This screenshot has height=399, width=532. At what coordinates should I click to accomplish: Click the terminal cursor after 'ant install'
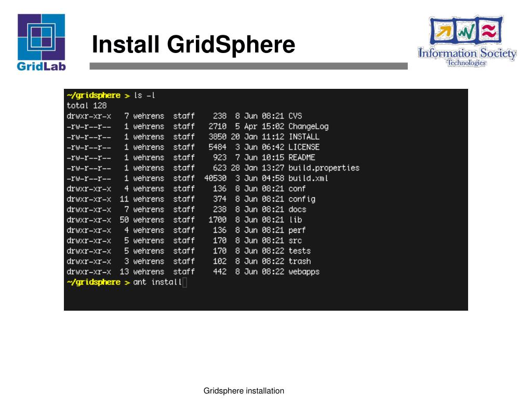pos(184,282)
